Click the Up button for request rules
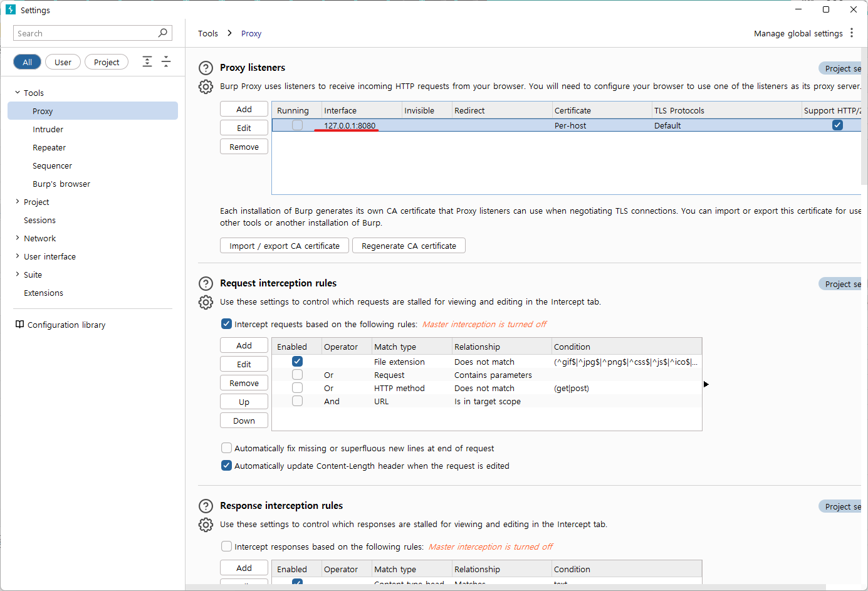Image resolution: width=868 pixels, height=591 pixels. click(244, 402)
